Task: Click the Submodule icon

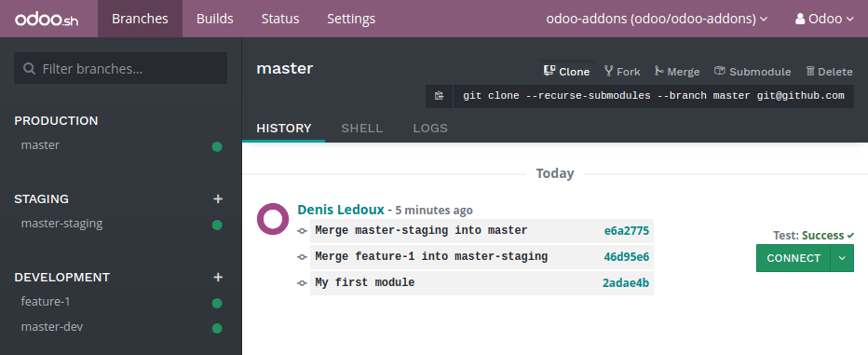Action: pyautogui.click(x=720, y=71)
